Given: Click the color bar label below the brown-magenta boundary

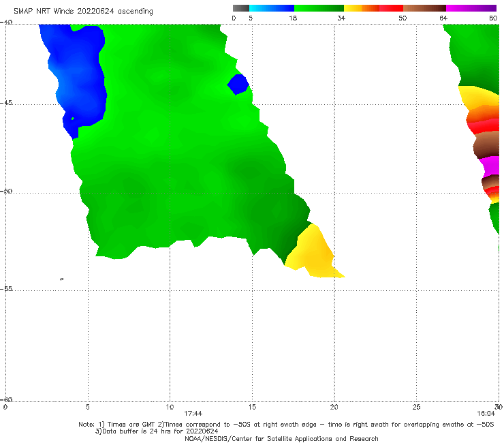Looking at the screenshot, I should point(443,18).
